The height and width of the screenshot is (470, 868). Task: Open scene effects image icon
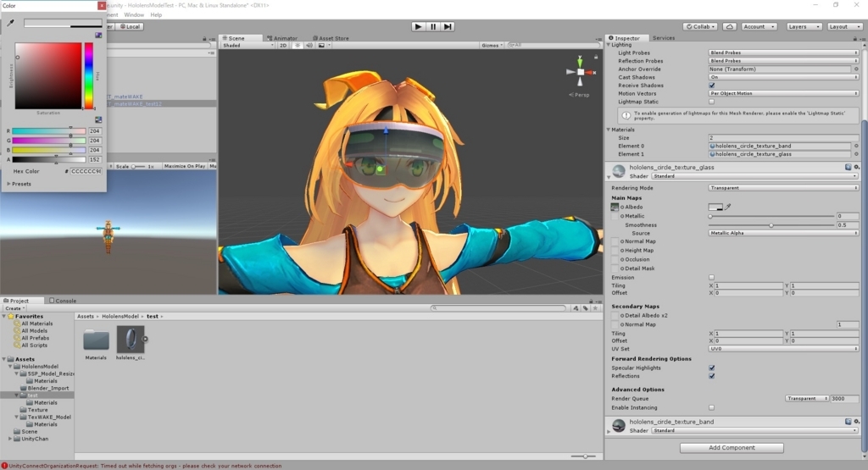click(x=321, y=46)
